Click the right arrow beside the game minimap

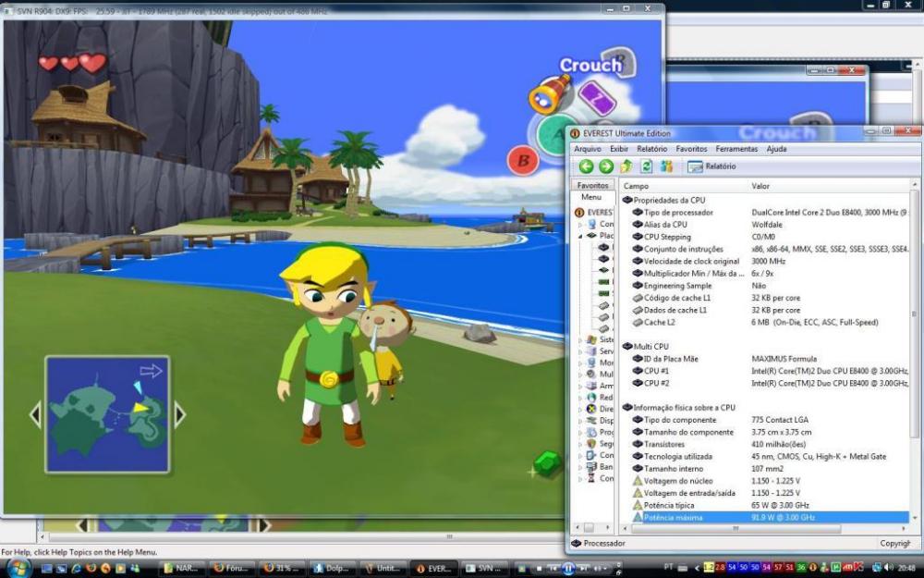click(x=180, y=415)
